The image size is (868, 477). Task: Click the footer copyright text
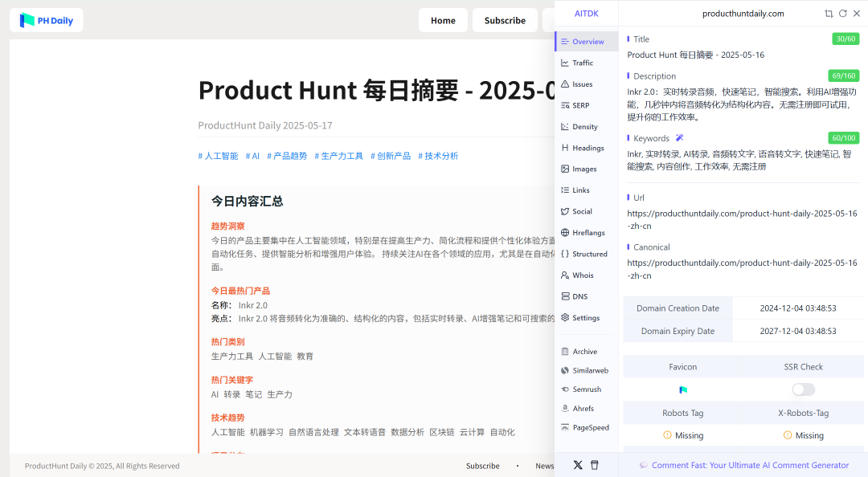click(x=102, y=466)
